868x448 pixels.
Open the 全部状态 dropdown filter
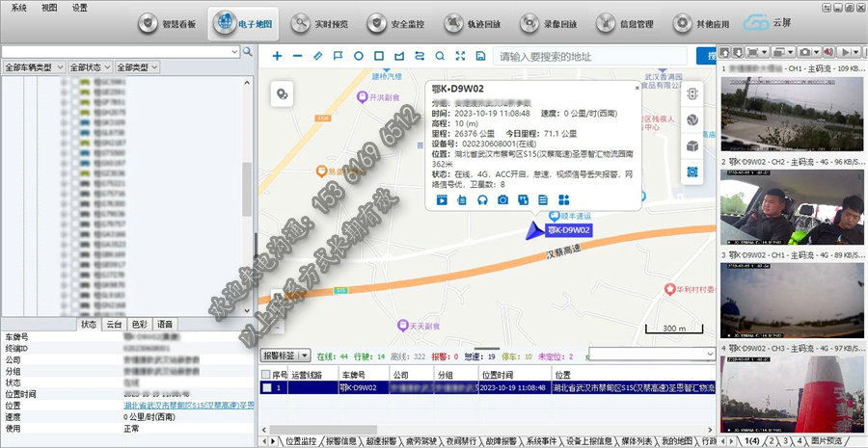pos(89,68)
